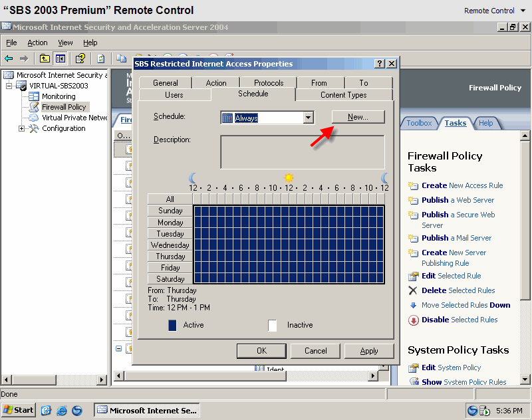
Task: Click Publish a Web Server task icon
Action: click(x=413, y=200)
